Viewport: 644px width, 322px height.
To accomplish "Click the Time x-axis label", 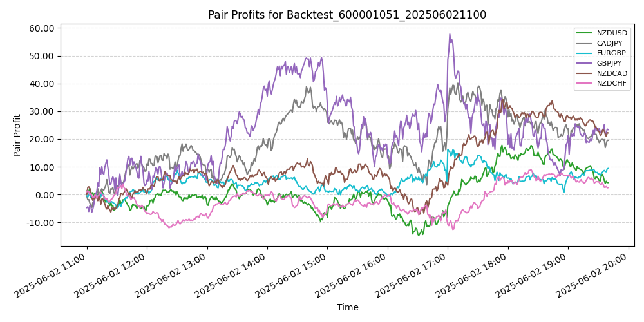I will (x=347, y=307).
